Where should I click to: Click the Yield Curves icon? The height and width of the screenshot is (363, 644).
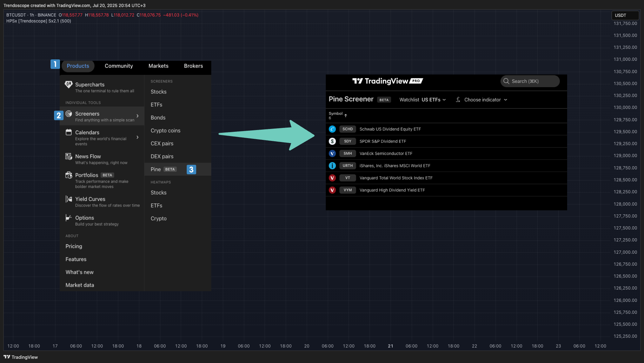tap(69, 199)
